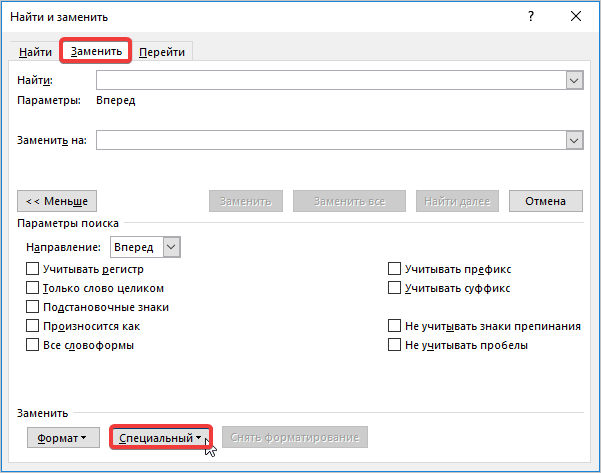Switch to the Заменить tab
This screenshot has height=473, width=601.
pyautogui.click(x=96, y=51)
